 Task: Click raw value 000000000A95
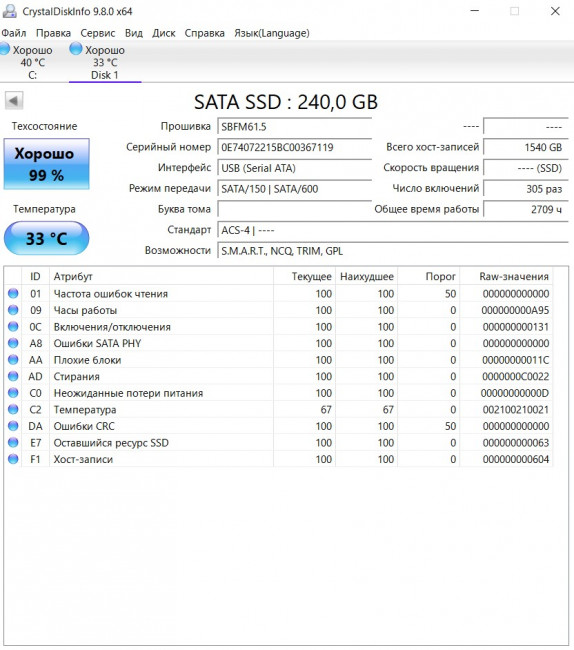515,310
